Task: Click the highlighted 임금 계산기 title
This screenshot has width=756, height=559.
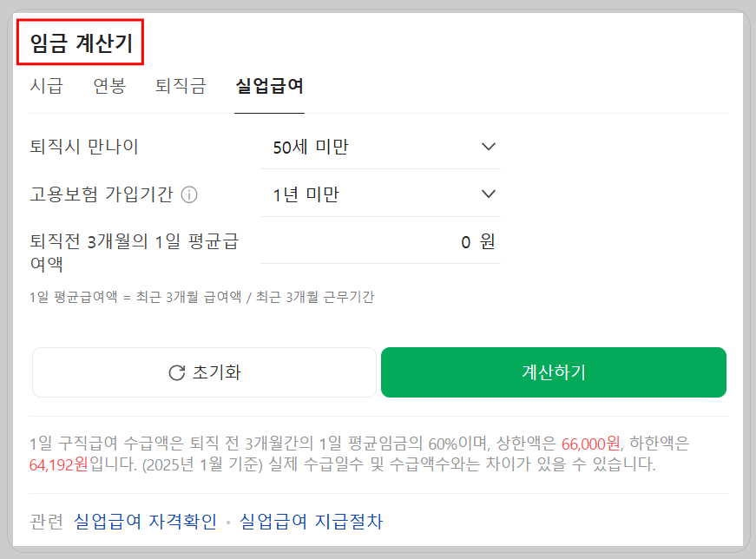Action: pos(79,39)
